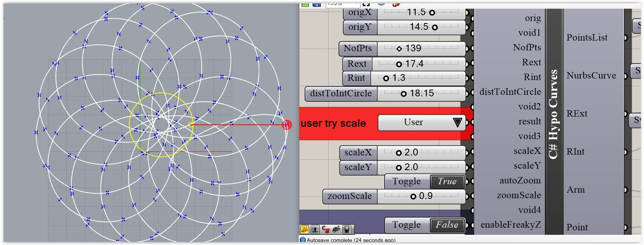Click the void1 input parameter
Image resolution: width=644 pixels, height=245 pixels.
coord(529,33)
